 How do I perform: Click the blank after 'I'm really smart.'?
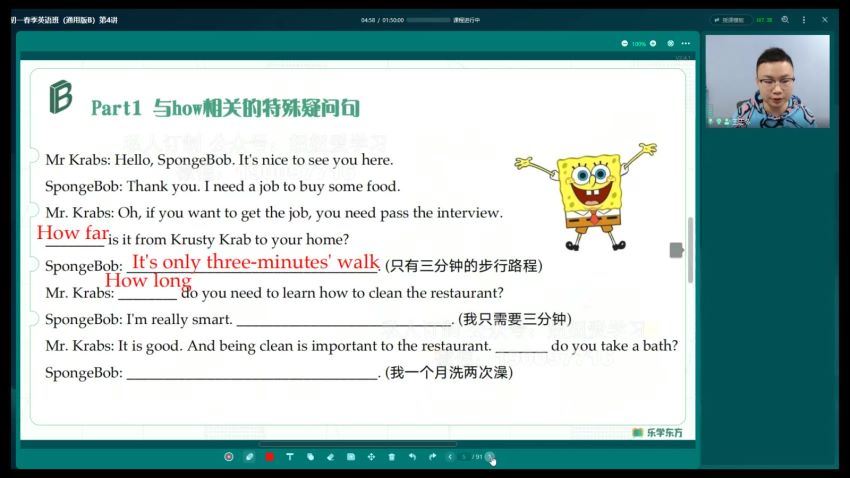pyautogui.click(x=344, y=321)
